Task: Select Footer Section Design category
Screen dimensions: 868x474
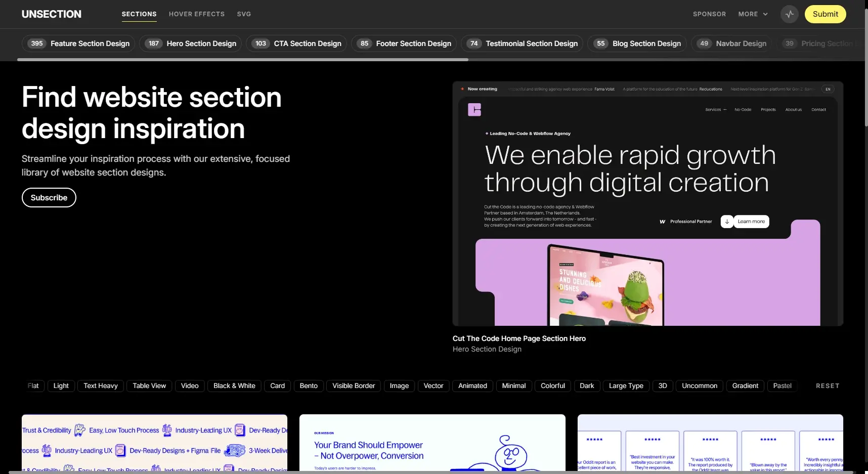Action: click(404, 44)
